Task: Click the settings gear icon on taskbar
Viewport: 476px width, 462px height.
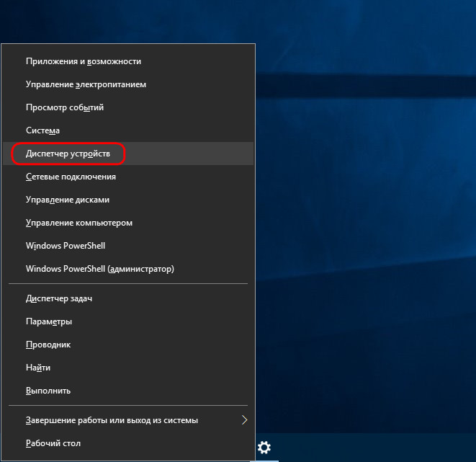Action: pos(264,448)
